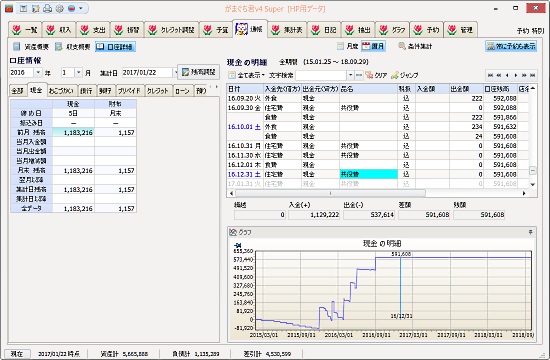Jump to the last record
Screen dimensions: 550x360
pos(532,75)
